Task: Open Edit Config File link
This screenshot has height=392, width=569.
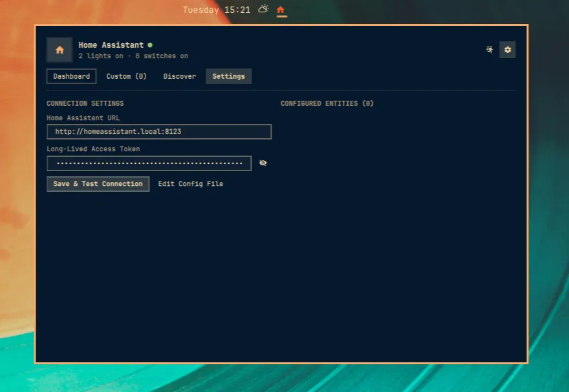Action: [x=191, y=183]
